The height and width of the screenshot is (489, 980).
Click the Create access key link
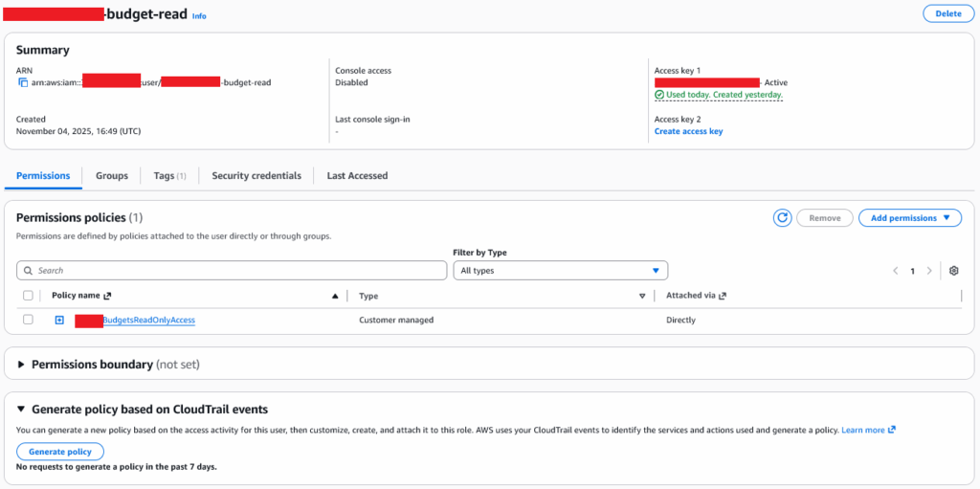[688, 131]
